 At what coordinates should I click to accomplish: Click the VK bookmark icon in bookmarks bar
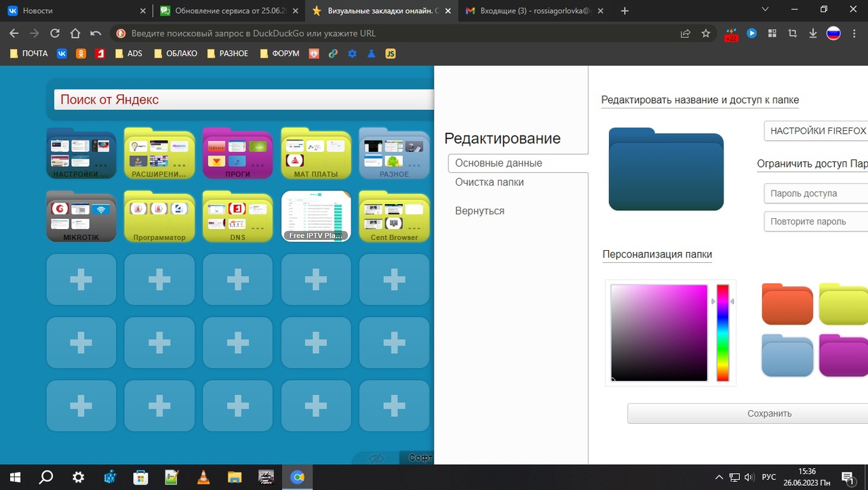tap(62, 54)
